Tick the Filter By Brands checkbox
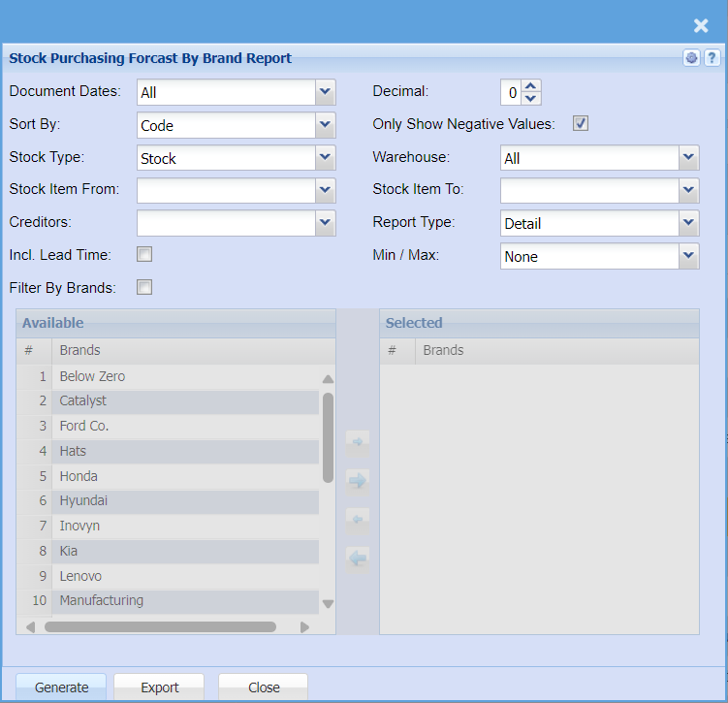Image resolution: width=728 pixels, height=703 pixels. pyautogui.click(x=144, y=287)
